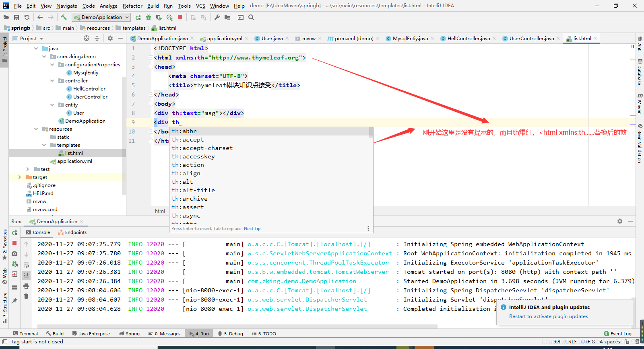Click the Save All floppy disk icon

[x=17, y=17]
